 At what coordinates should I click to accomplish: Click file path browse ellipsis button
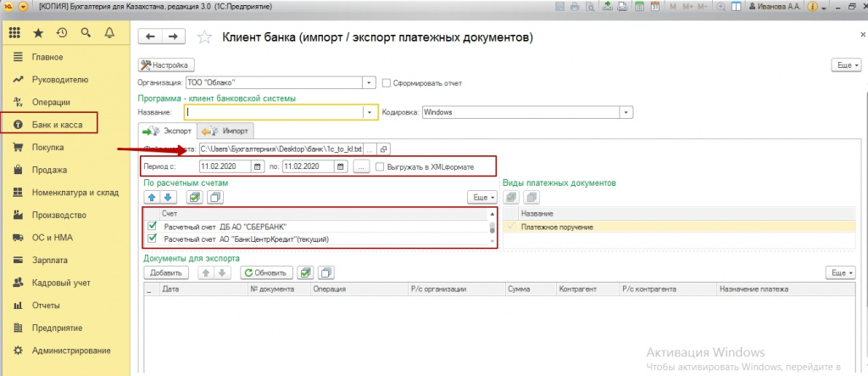(x=371, y=149)
